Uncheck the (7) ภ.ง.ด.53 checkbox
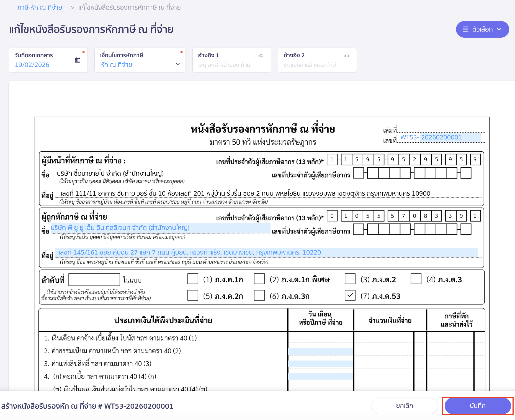Viewport: 515px width, 420px height. pos(350,295)
